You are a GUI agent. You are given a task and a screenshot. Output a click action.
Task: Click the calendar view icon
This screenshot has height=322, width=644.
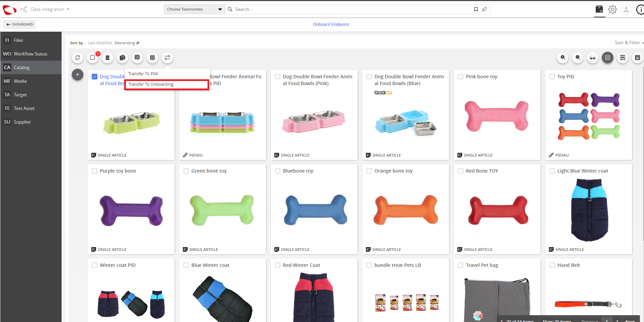coord(638,58)
